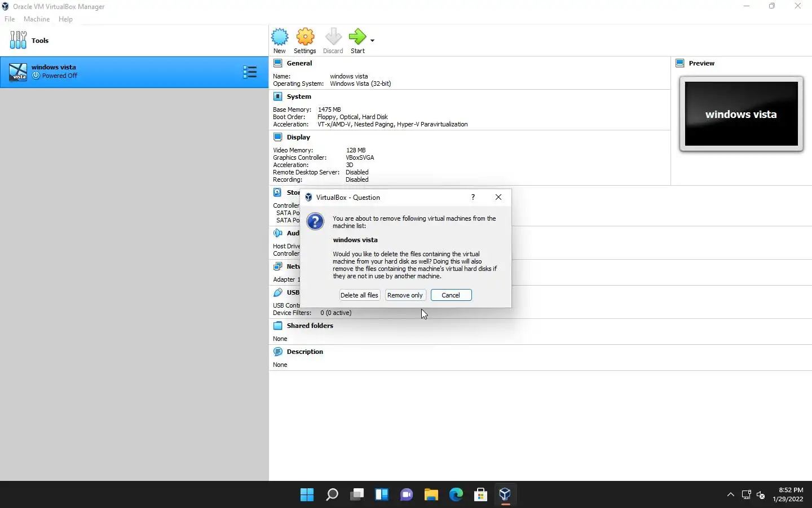The image size is (812, 508).
Task: Click the 1475 MB base memory value
Action: (329, 110)
